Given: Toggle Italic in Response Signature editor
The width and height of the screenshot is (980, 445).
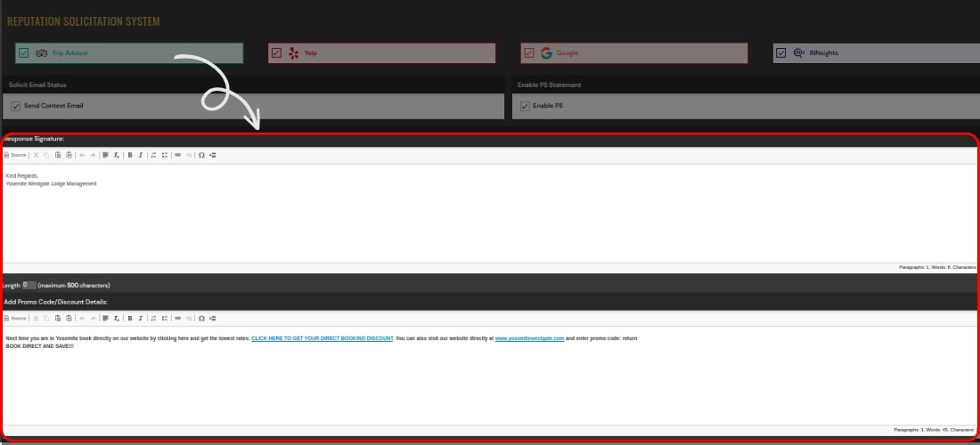Looking at the screenshot, I should (x=141, y=155).
